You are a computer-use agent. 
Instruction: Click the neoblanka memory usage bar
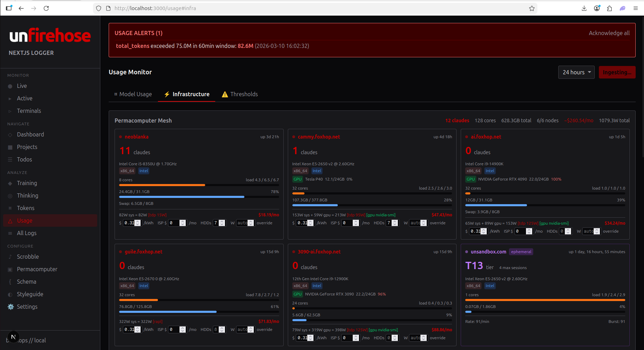(199, 197)
